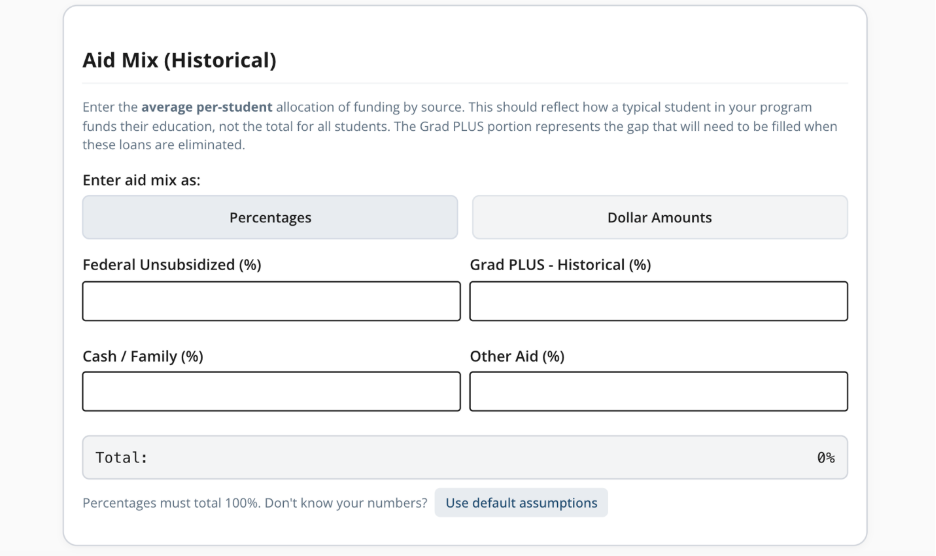Switch aid mix to Dollar Amounts

tap(659, 217)
